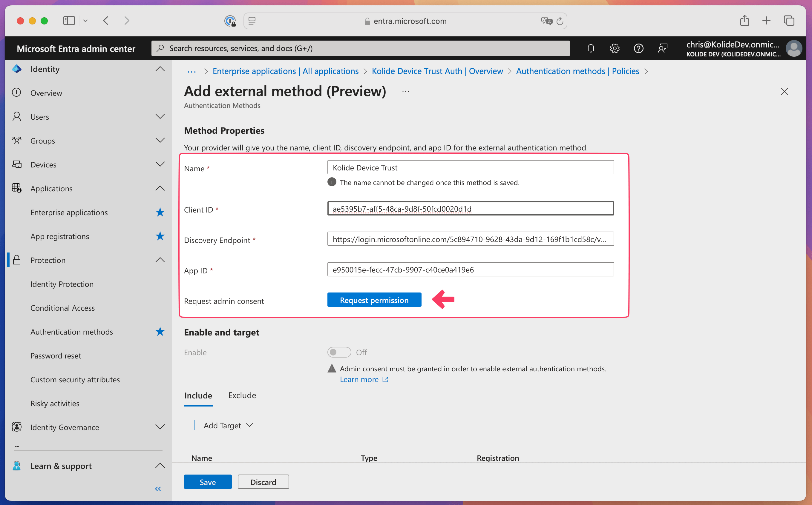This screenshot has width=812, height=505.
Task: Click the help question mark icon
Action: coord(638,48)
